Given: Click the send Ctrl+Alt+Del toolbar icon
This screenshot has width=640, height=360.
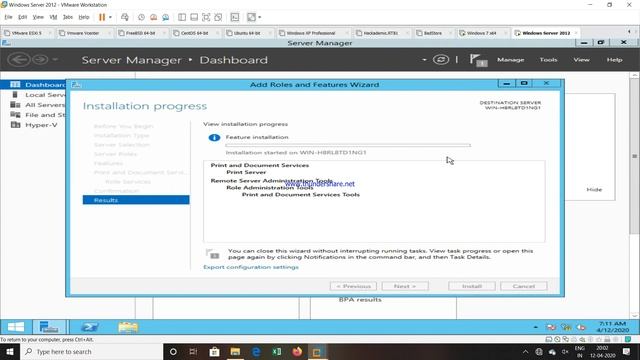Looking at the screenshot, I should 125,17.
